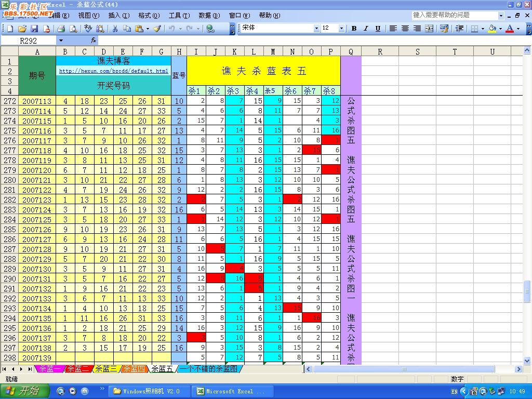Apply Currency style icon
The width and height of the screenshot is (532, 399).
[444, 29]
